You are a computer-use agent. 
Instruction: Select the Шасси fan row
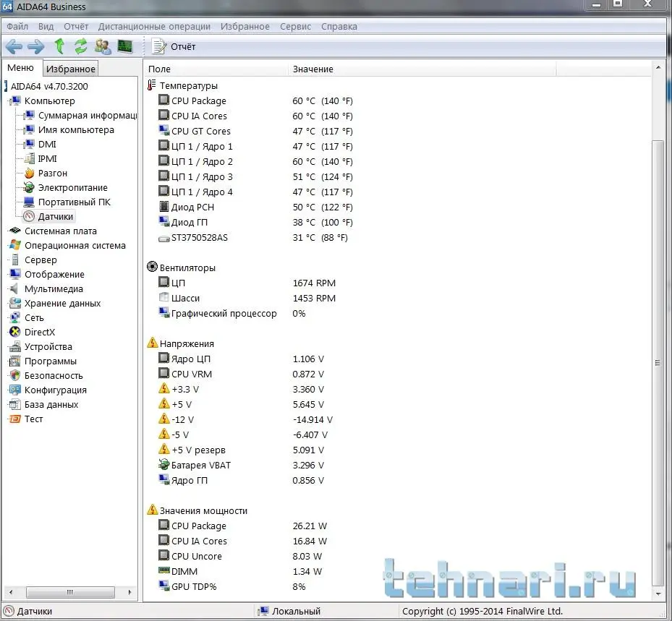coord(247,298)
